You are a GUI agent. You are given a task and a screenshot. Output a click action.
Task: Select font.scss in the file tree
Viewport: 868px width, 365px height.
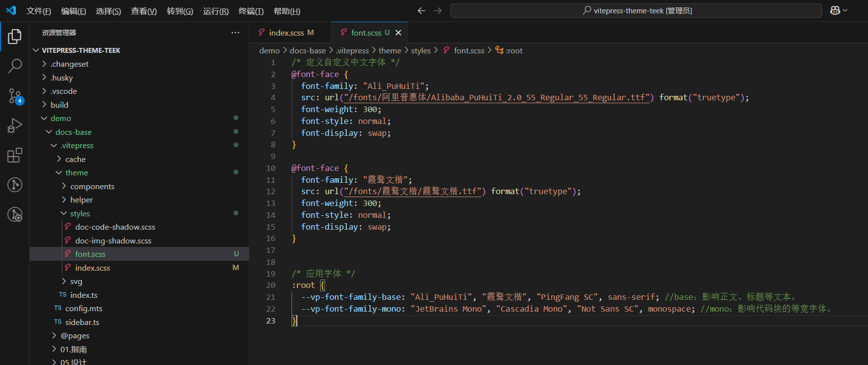tap(139, 254)
